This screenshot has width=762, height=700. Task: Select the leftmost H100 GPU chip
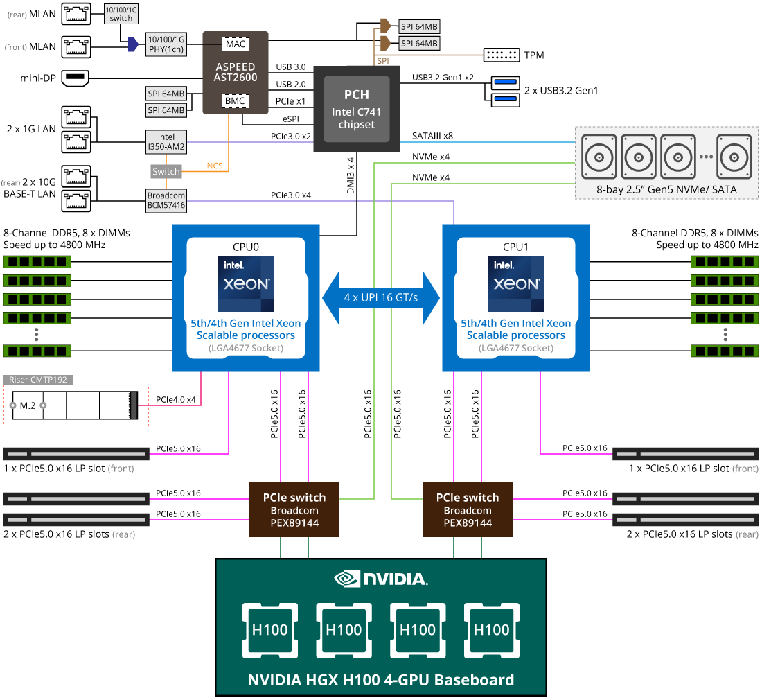269,630
